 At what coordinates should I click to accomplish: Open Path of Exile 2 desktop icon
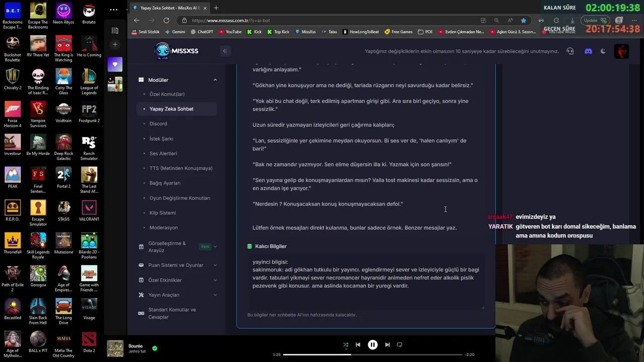point(13,279)
